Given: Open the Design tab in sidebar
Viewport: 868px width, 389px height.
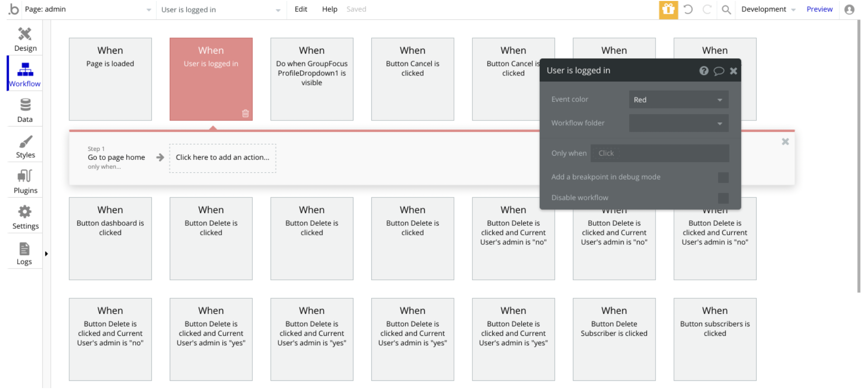Looking at the screenshot, I should click(x=25, y=39).
